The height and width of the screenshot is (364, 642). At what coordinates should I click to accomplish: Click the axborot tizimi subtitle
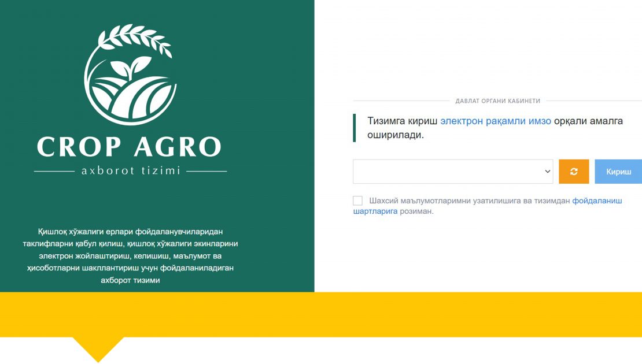click(x=131, y=171)
